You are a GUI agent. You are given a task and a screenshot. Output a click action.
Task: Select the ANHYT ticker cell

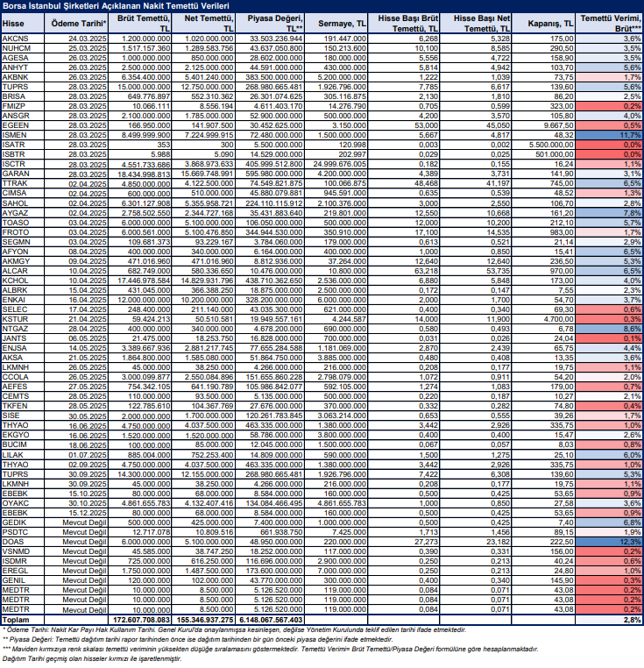tap(23, 68)
